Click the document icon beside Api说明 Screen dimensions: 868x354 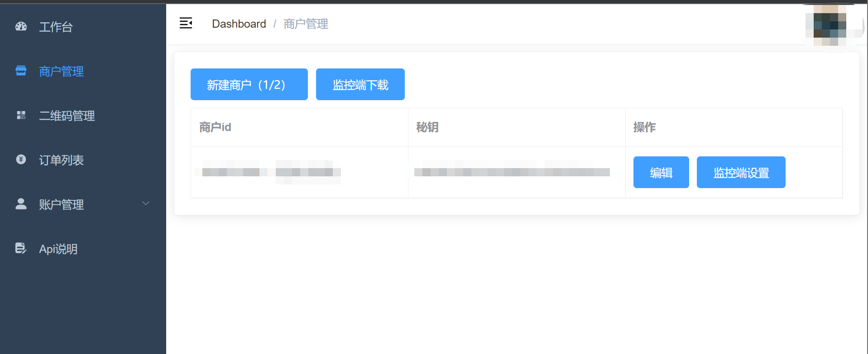(x=21, y=248)
